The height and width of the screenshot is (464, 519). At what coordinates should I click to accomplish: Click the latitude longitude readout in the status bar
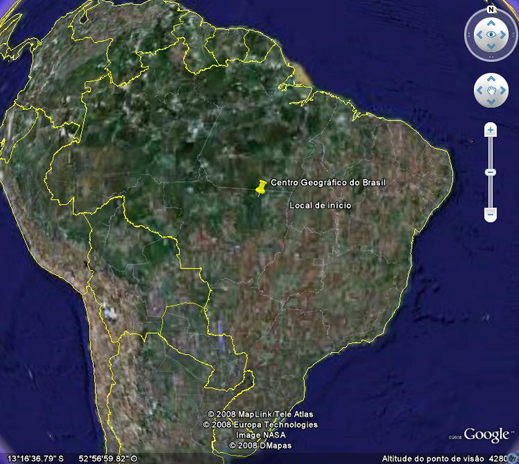coord(72,459)
